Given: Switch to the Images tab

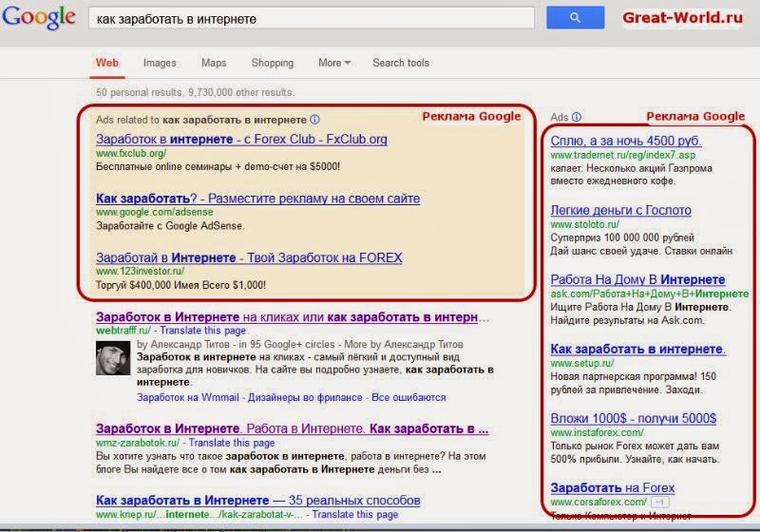Looking at the screenshot, I should 160,63.
